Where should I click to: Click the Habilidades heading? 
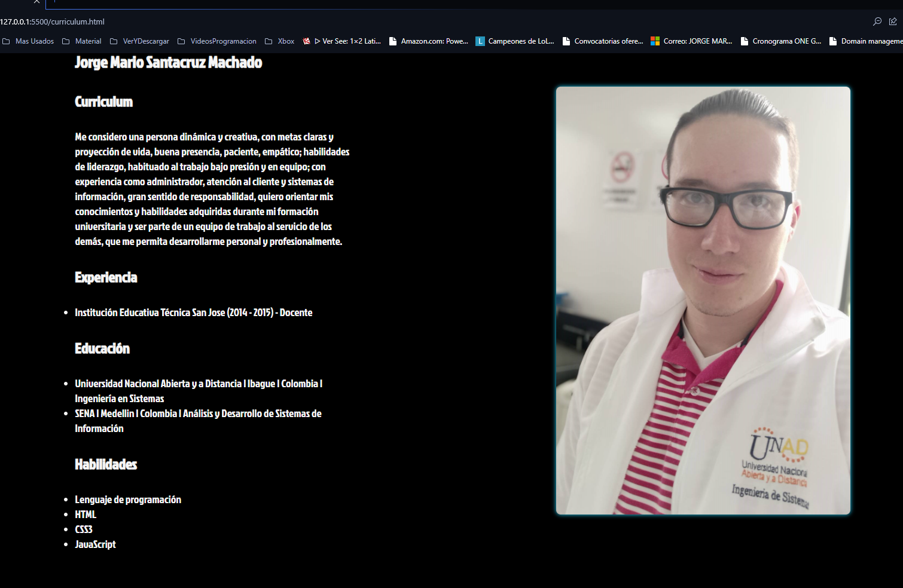pyautogui.click(x=106, y=464)
